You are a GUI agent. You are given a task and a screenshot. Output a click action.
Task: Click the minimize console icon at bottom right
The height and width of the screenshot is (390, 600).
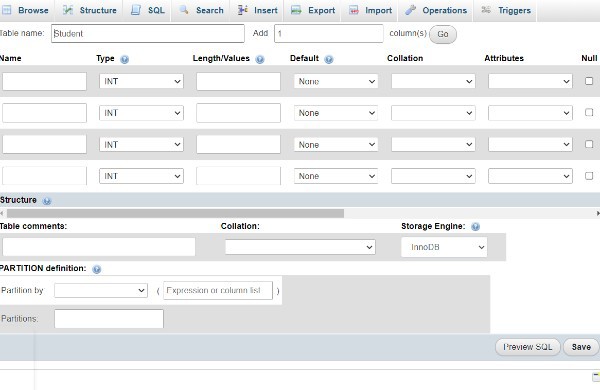coord(596,376)
